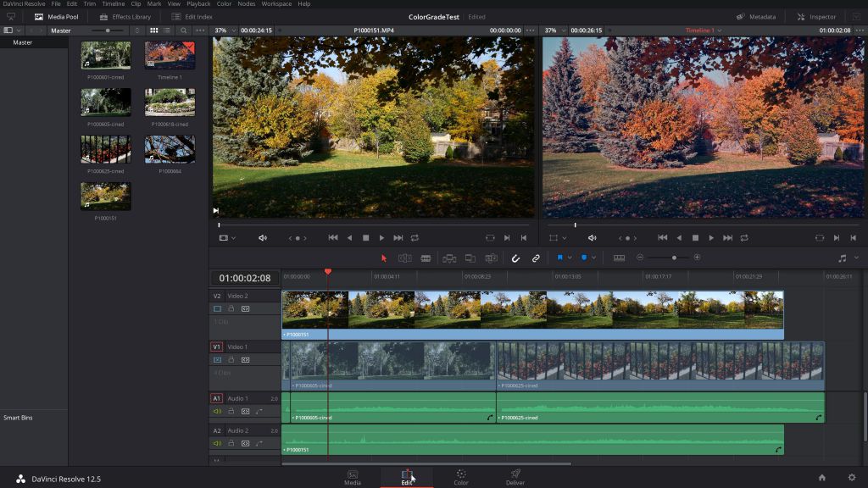Play the timeline viewer in reverse

pos(679,238)
